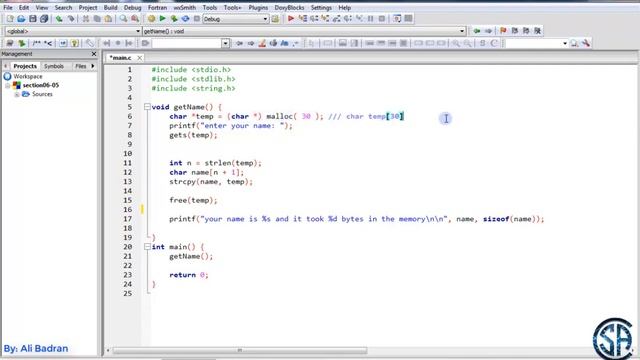
Task: Select the *main.c editor tab
Action: (120, 58)
